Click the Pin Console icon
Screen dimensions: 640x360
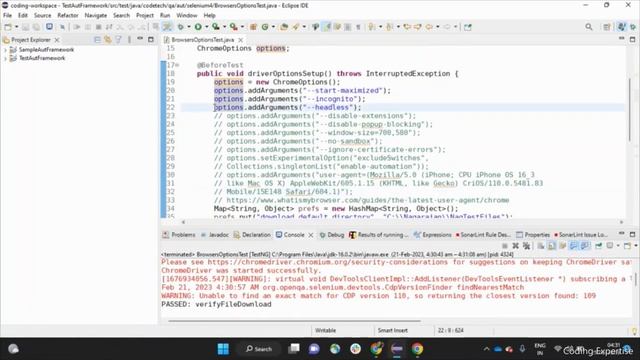coord(598,246)
